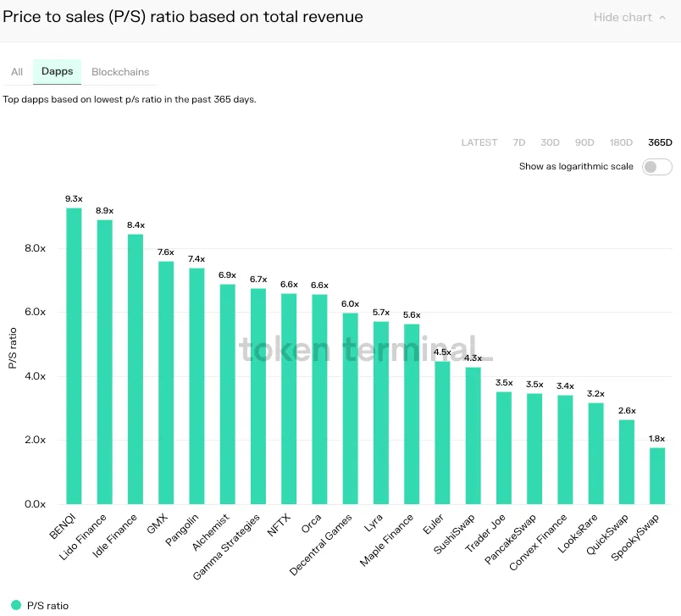Click the SpookySwap bar at 1.8x
Image resolution: width=681 pixels, height=616 pixels.
pyautogui.click(x=657, y=475)
